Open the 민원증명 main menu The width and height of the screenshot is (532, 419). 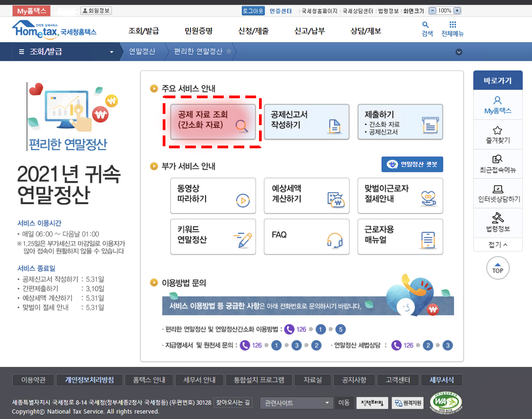pyautogui.click(x=198, y=31)
